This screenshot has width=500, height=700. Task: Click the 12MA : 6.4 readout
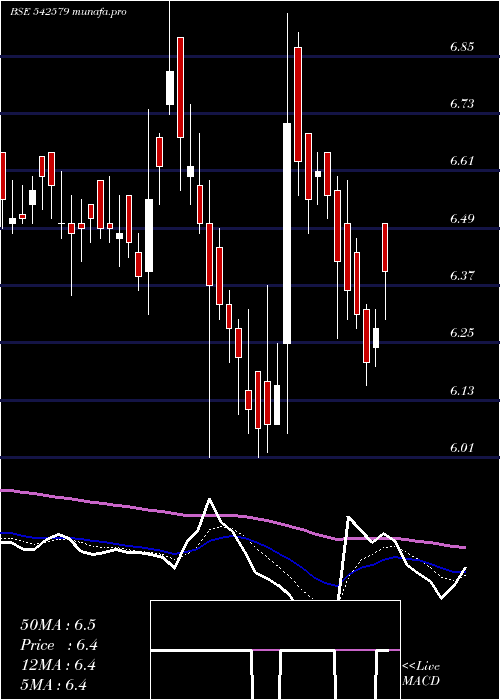(x=58, y=665)
